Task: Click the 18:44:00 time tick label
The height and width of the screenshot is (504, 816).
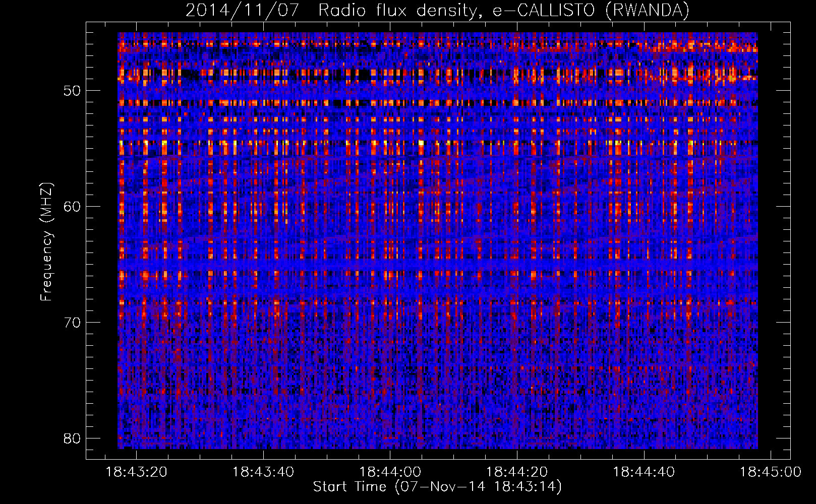Action: (390, 472)
